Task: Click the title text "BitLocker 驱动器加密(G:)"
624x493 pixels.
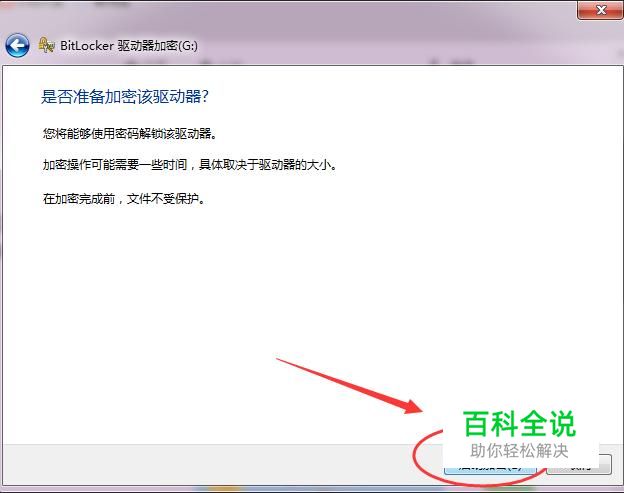Action: coord(129,46)
